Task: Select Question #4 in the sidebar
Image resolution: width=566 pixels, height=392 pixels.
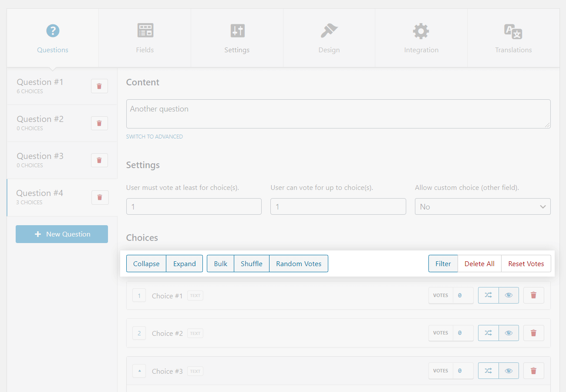Action: click(62, 197)
